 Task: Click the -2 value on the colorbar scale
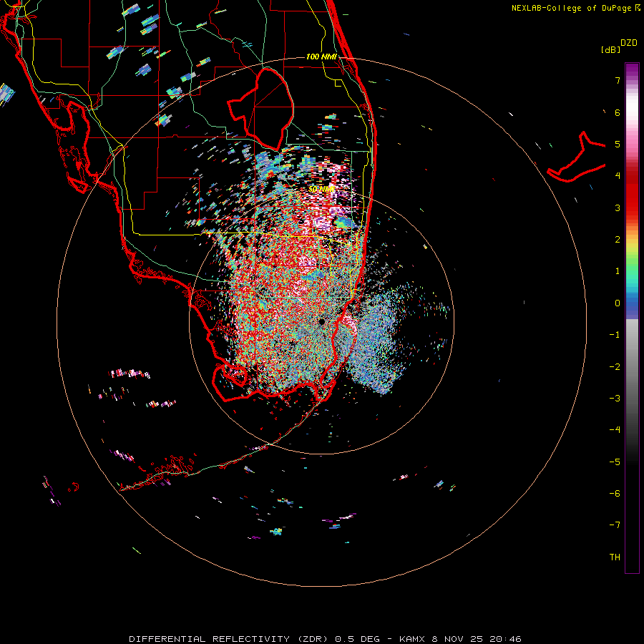615,367
